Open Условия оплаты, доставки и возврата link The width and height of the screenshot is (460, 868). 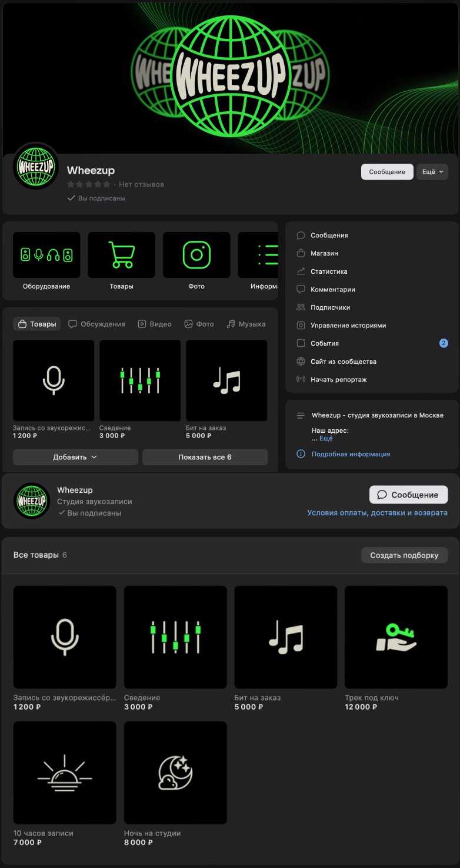point(377,513)
